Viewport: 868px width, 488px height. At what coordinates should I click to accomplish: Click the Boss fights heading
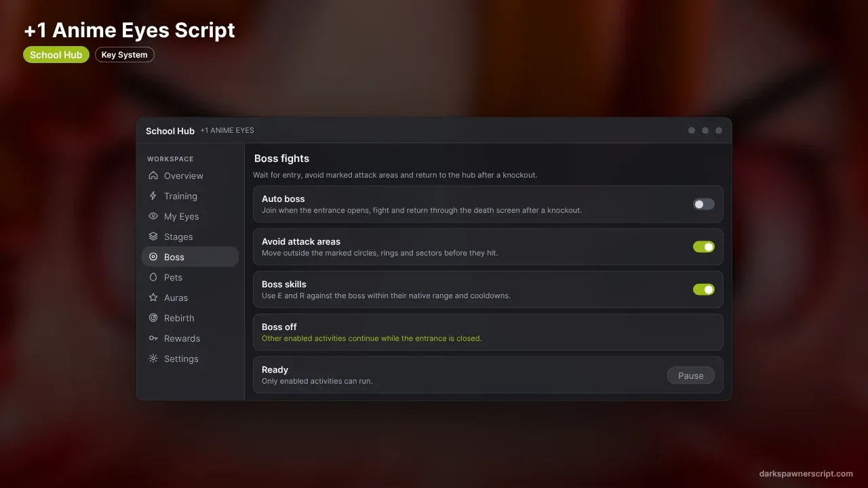pyautogui.click(x=281, y=159)
